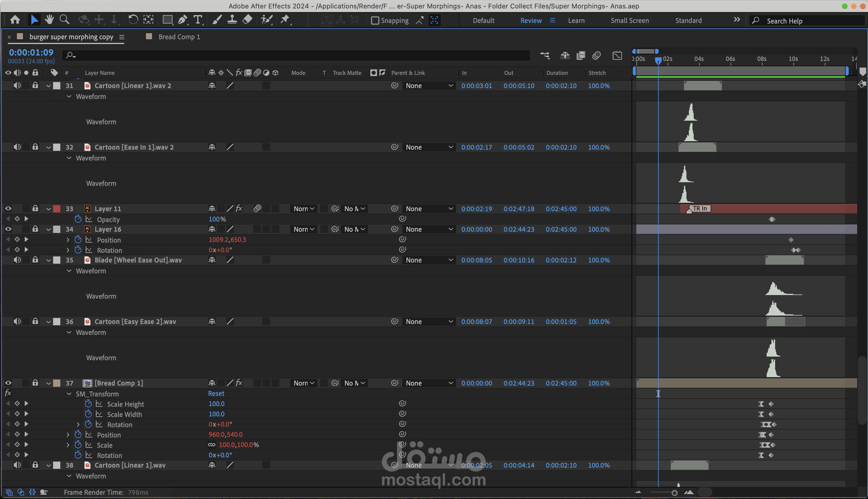Mute audio of Blade [Wheel Ease Out].wav
Image resolution: width=868 pixels, height=499 pixels.
click(x=17, y=260)
